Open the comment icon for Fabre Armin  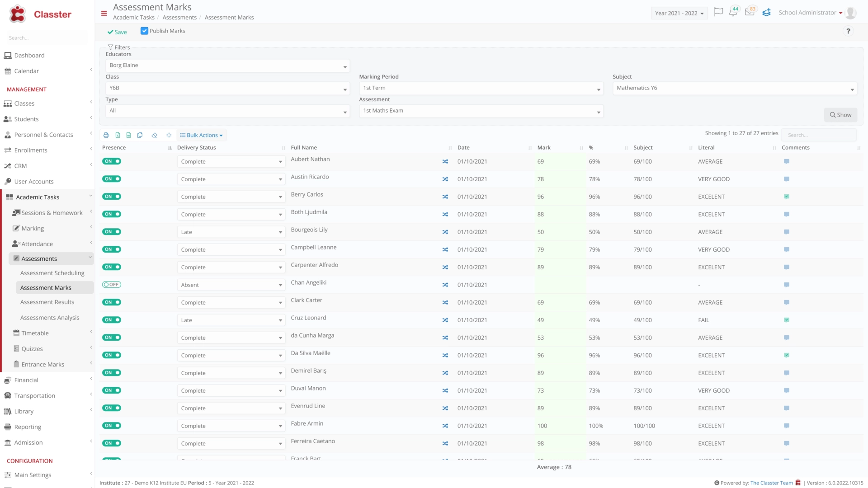[787, 426]
